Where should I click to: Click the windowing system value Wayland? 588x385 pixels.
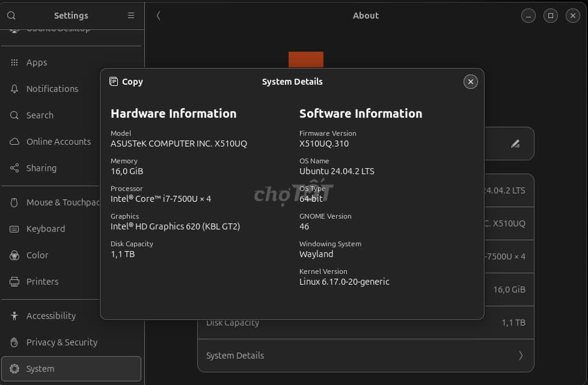[316, 254]
